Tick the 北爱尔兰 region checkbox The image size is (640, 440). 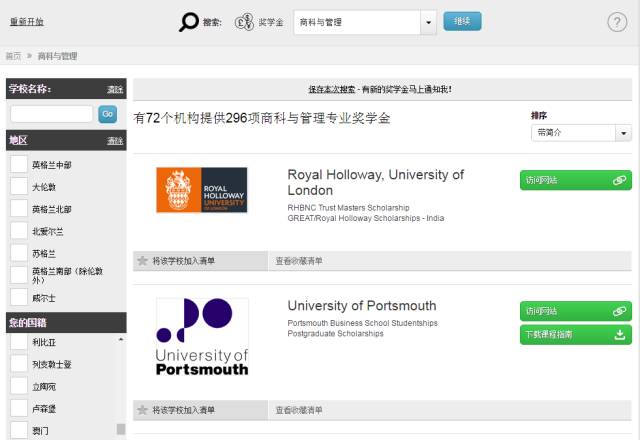tap(19, 231)
